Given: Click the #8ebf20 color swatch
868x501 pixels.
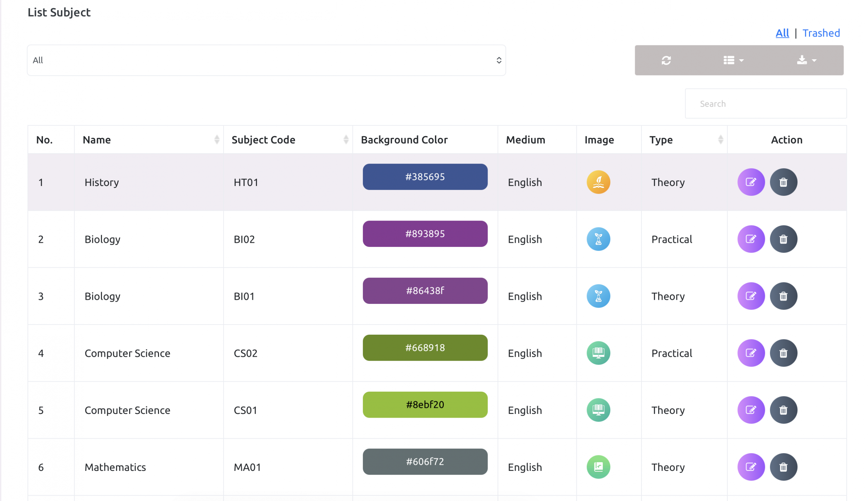Looking at the screenshot, I should click(x=425, y=405).
